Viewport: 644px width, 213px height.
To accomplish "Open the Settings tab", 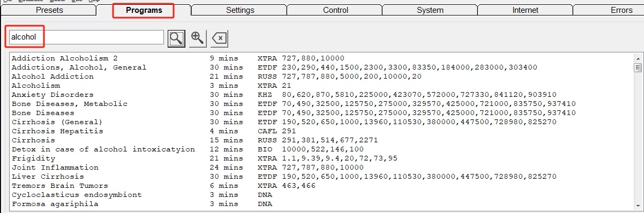I will [x=240, y=10].
